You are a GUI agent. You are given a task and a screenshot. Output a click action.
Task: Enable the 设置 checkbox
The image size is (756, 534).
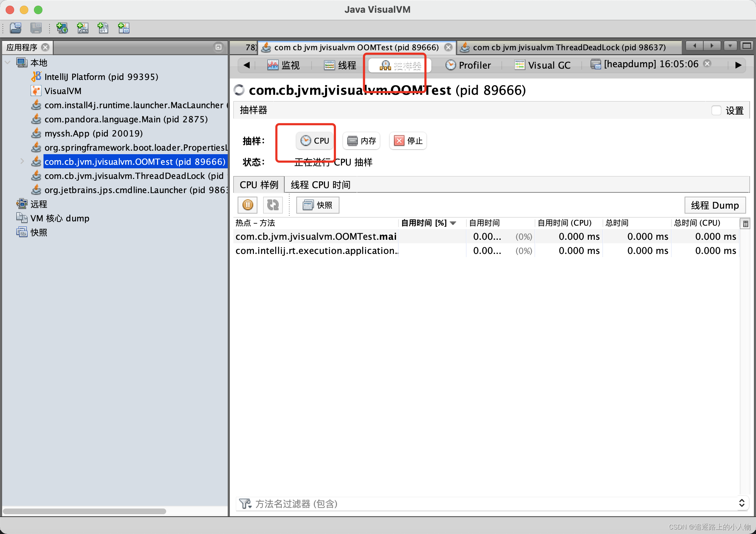[x=716, y=110]
